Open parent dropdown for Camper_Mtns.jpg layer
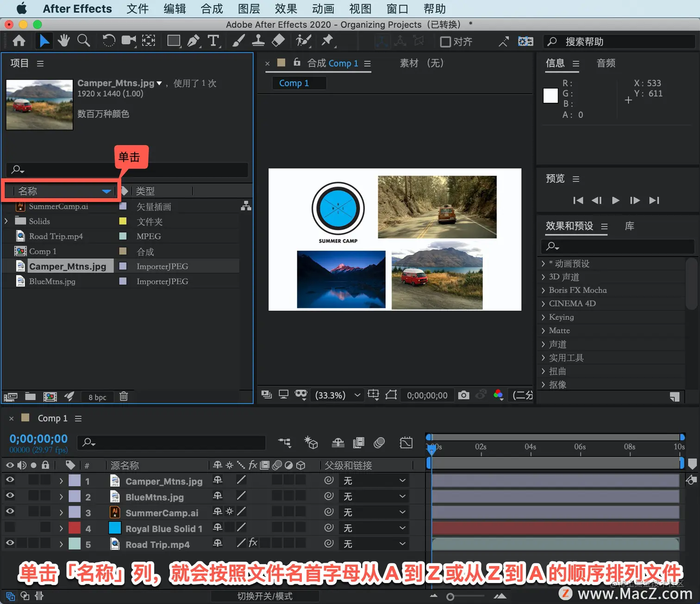This screenshot has height=604, width=700. point(374,481)
